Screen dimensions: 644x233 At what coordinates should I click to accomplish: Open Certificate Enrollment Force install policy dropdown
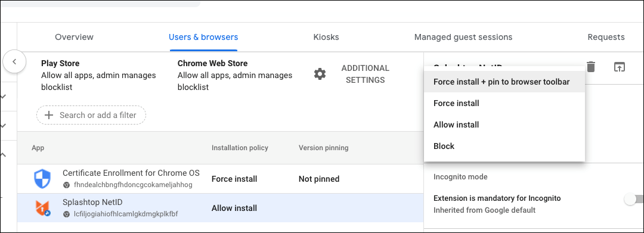[x=234, y=179]
